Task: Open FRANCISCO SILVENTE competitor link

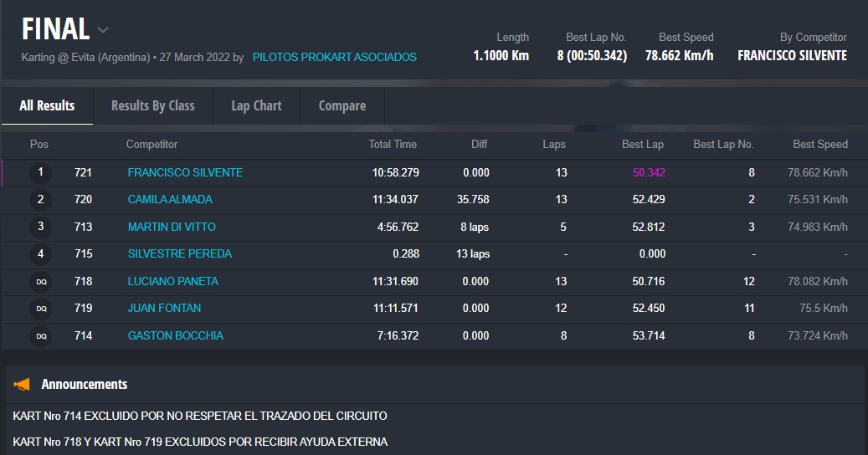Action: [185, 172]
